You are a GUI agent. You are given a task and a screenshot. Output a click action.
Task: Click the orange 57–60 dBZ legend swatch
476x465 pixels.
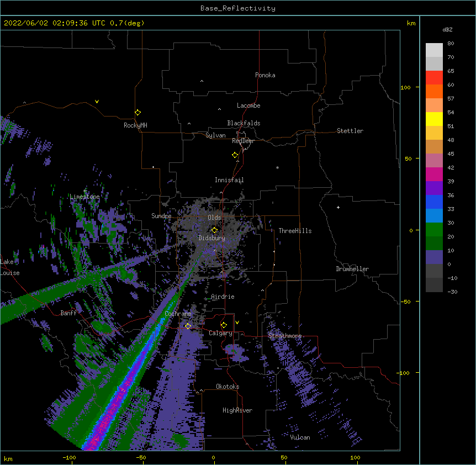[434, 91]
